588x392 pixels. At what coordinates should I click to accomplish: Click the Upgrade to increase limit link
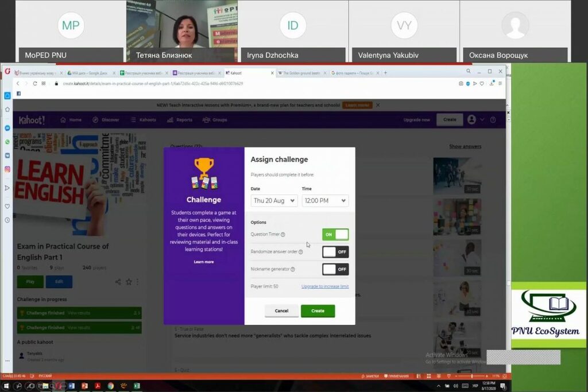pyautogui.click(x=324, y=286)
